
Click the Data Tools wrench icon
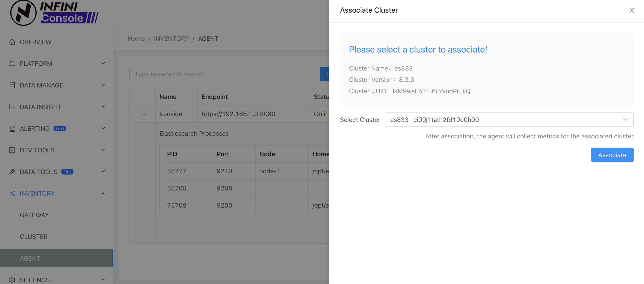pyautogui.click(x=12, y=172)
